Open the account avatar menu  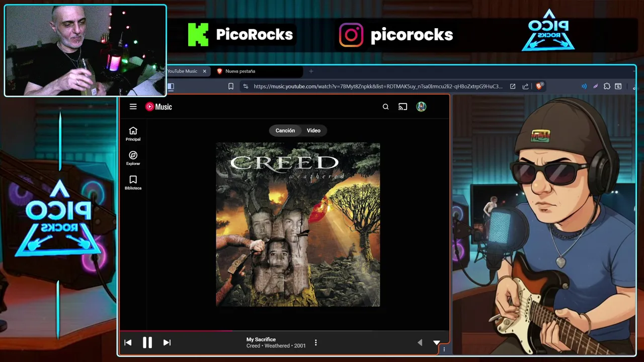click(x=421, y=107)
